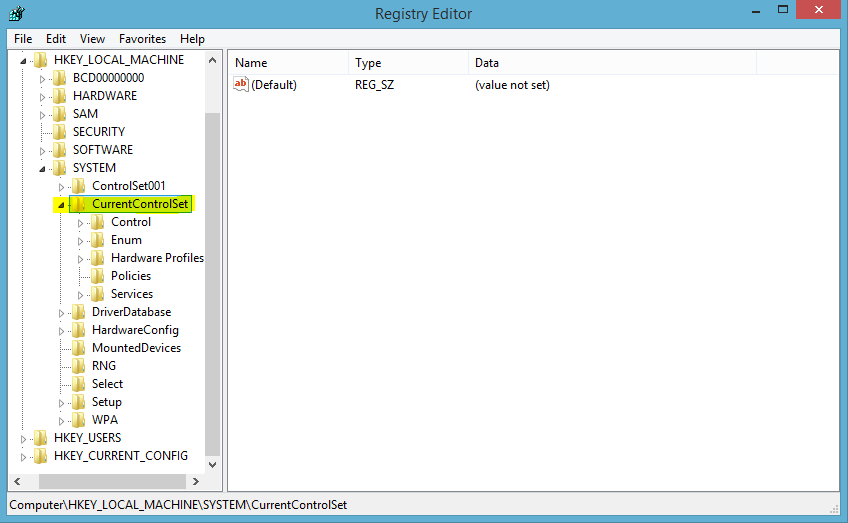Expand the HKEY_USERS hive

pos(23,439)
